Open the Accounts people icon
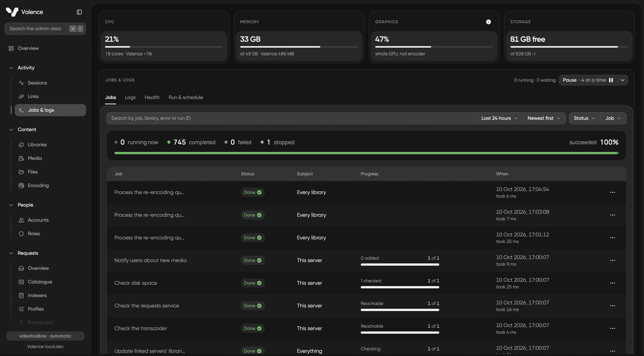 (21, 220)
